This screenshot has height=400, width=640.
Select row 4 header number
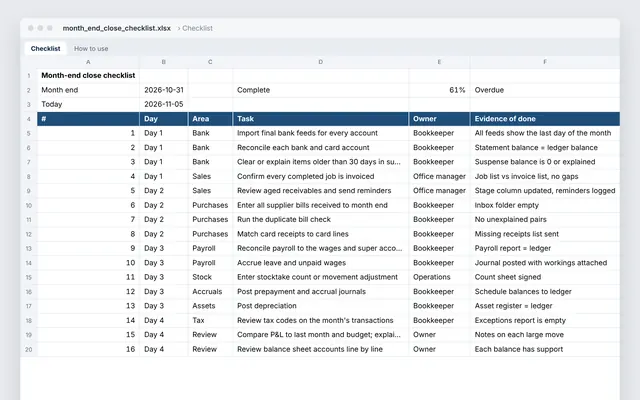pyautogui.click(x=29, y=119)
